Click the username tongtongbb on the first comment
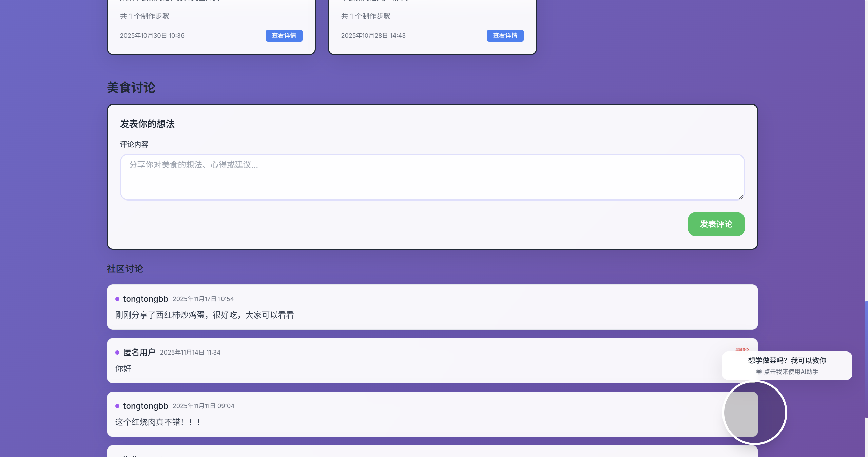This screenshot has width=868, height=457. point(146,299)
